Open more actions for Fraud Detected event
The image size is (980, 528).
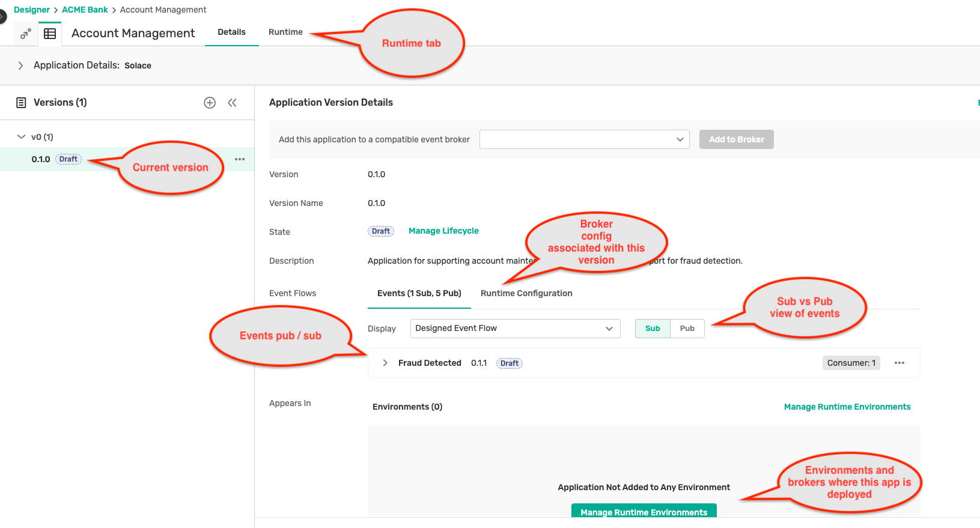tap(899, 363)
